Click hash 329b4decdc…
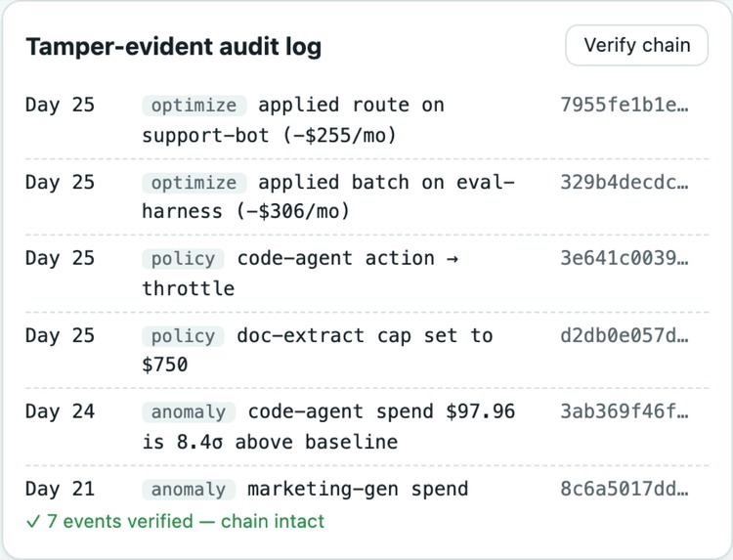The height and width of the screenshot is (560, 733). [625, 182]
